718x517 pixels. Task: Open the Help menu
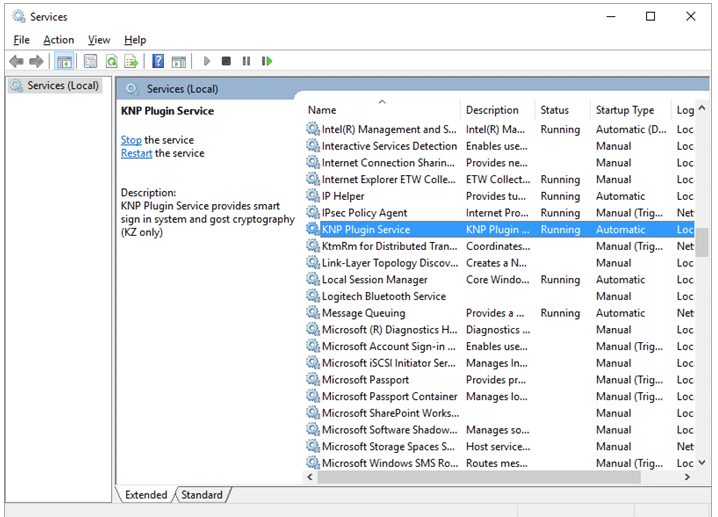point(135,40)
